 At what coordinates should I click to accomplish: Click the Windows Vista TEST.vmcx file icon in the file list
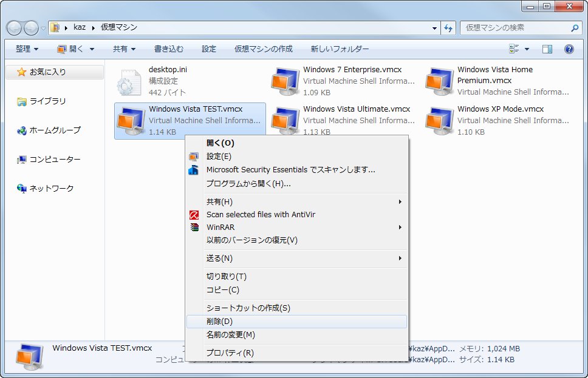click(x=131, y=120)
